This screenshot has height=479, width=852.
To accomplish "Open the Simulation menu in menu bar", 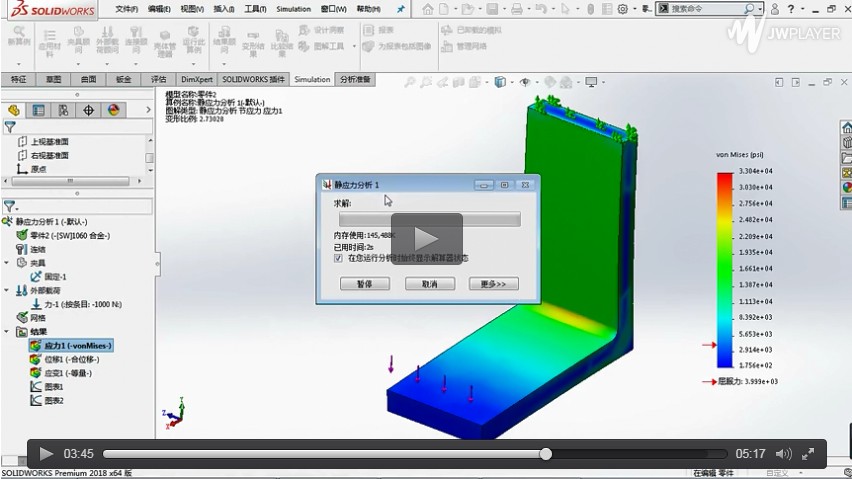I will pos(293,9).
